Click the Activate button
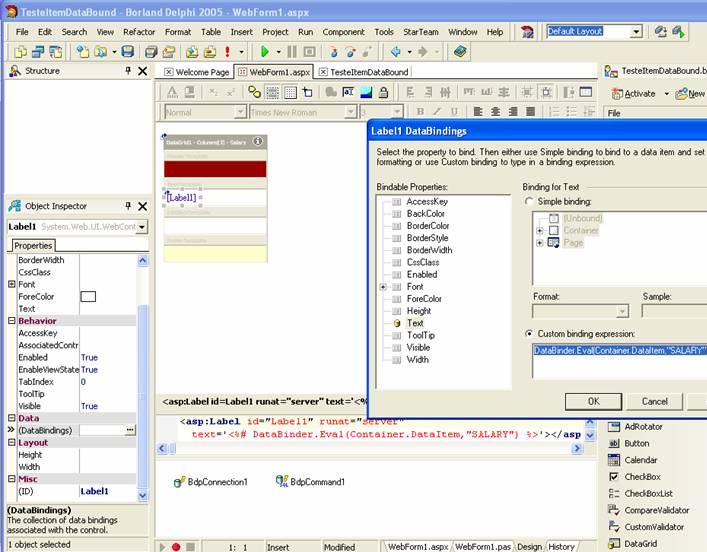707x552 pixels. click(634, 94)
